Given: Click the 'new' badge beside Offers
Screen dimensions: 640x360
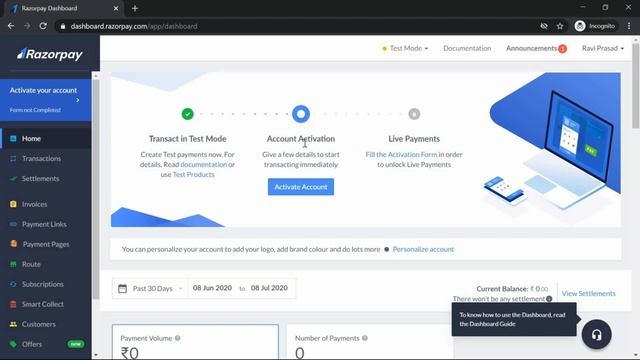Looking at the screenshot, I should (76, 344).
